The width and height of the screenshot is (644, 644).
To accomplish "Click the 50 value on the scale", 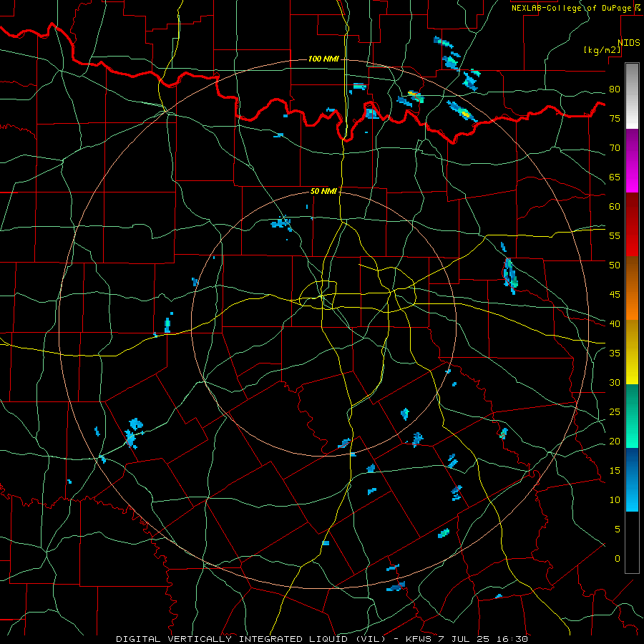I will (615, 265).
